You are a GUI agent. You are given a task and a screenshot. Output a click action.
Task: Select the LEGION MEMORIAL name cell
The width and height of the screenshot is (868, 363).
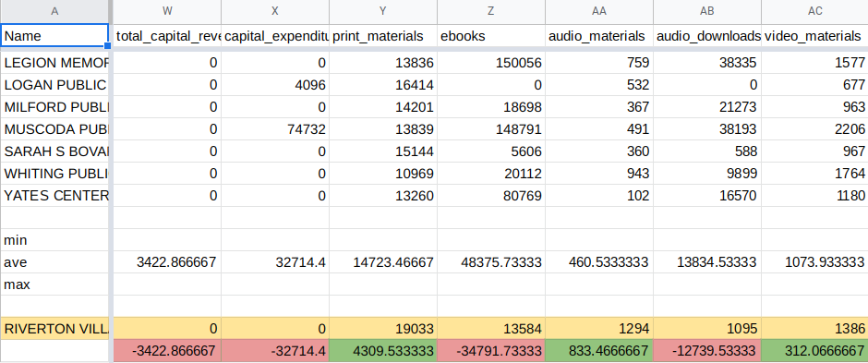coord(54,63)
